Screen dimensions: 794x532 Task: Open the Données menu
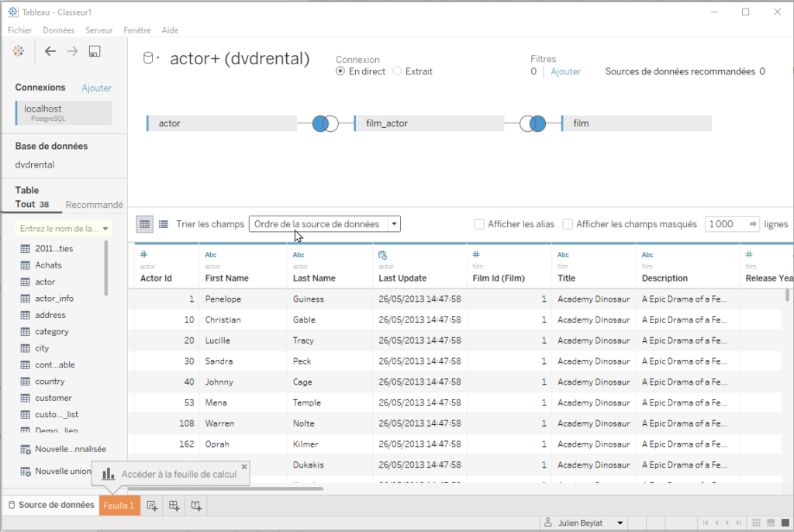pos(59,30)
